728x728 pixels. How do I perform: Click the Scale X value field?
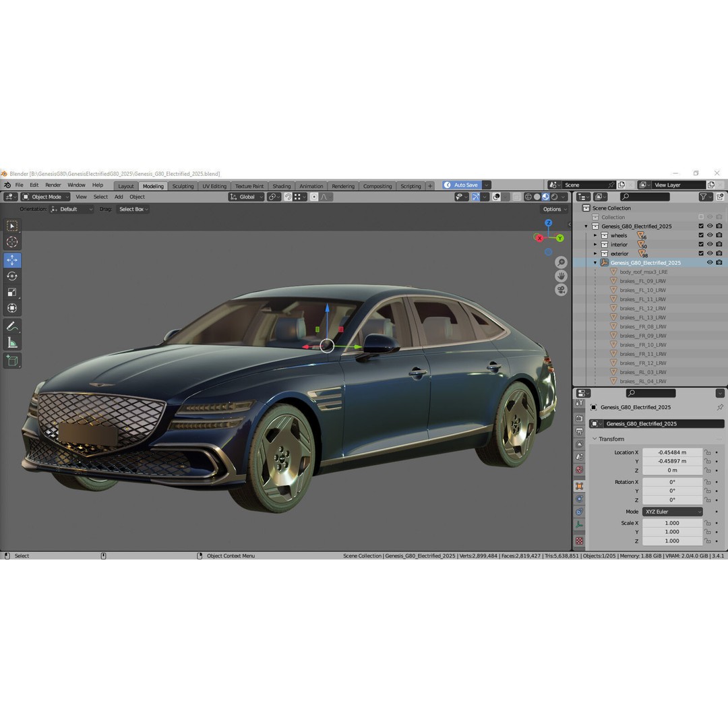pos(672,523)
